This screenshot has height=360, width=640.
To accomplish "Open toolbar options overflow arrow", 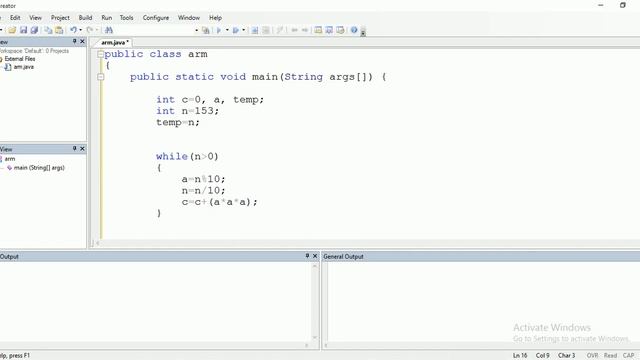I will [x=363, y=33].
